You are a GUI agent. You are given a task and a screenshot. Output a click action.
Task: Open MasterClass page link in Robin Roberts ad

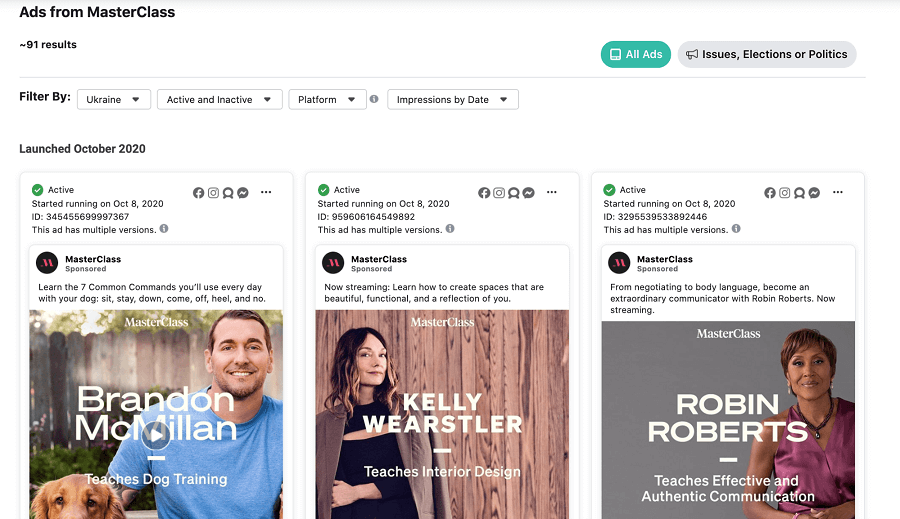665,259
